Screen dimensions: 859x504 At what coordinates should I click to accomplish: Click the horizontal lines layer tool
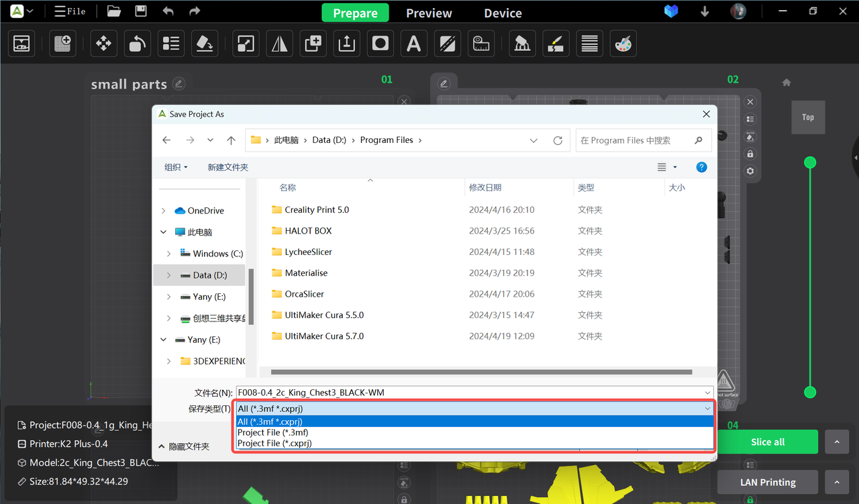tap(589, 44)
